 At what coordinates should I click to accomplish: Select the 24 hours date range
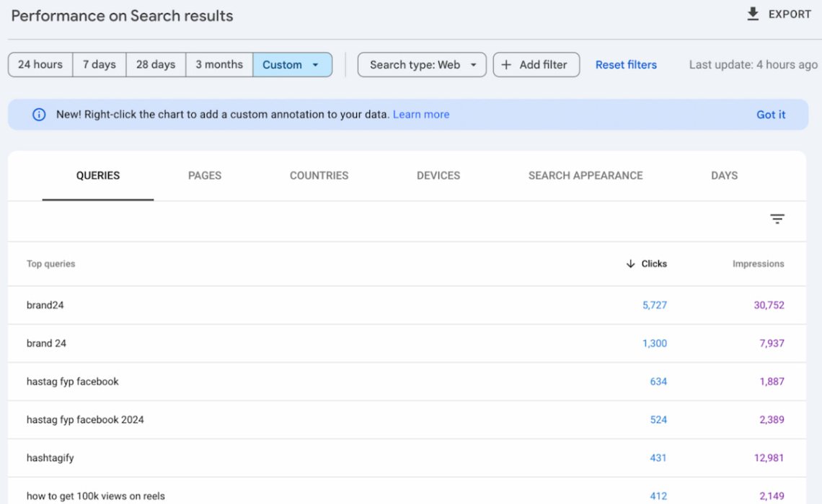(40, 65)
